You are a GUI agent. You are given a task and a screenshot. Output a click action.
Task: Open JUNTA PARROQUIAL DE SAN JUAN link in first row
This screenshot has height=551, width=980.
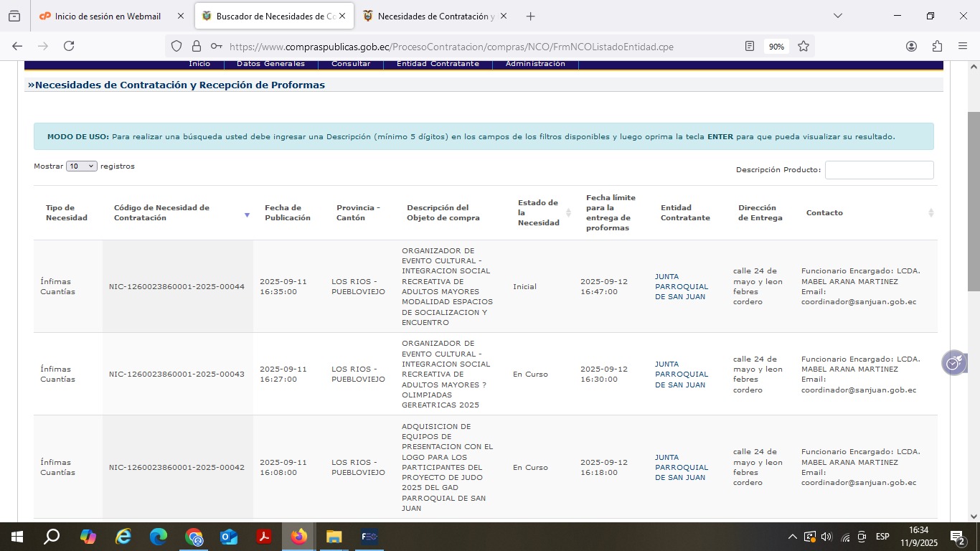pyautogui.click(x=681, y=286)
